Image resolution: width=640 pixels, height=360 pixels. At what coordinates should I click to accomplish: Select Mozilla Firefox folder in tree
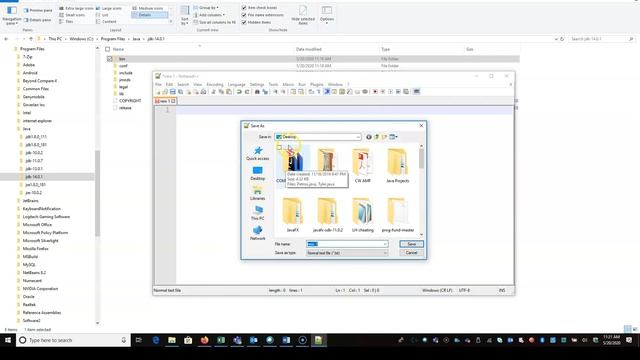pyautogui.click(x=36, y=249)
